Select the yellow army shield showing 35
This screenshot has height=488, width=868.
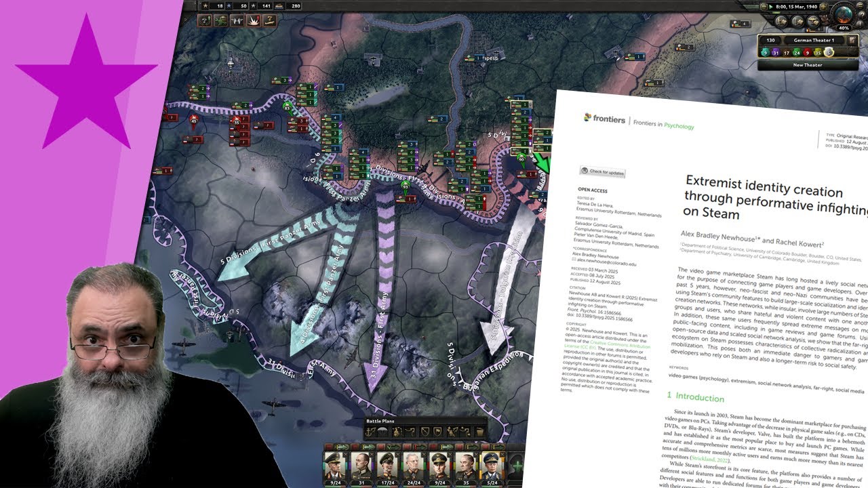(818, 53)
